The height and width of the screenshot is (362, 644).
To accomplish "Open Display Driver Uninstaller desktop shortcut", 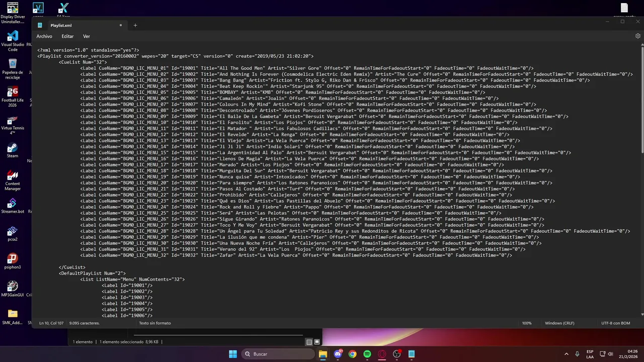I will 13,13.
